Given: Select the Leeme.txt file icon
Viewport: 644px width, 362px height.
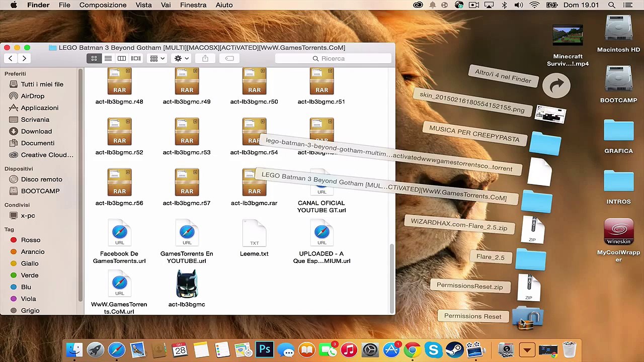Looking at the screenshot, I should coord(254,234).
